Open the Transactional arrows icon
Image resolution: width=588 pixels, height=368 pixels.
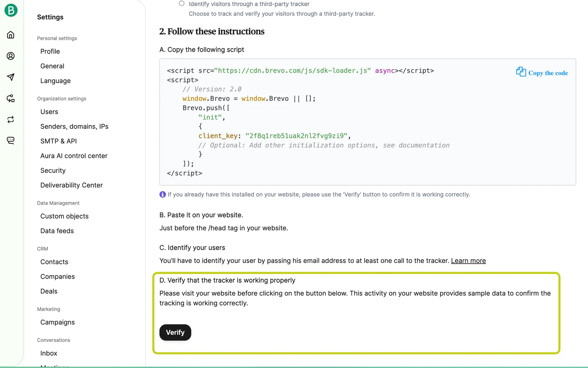pyautogui.click(x=11, y=119)
